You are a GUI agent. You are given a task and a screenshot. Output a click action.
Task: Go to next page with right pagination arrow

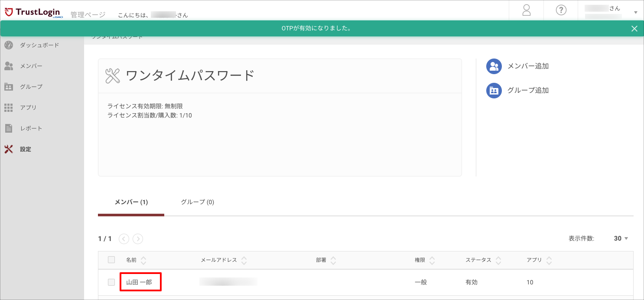tap(138, 238)
